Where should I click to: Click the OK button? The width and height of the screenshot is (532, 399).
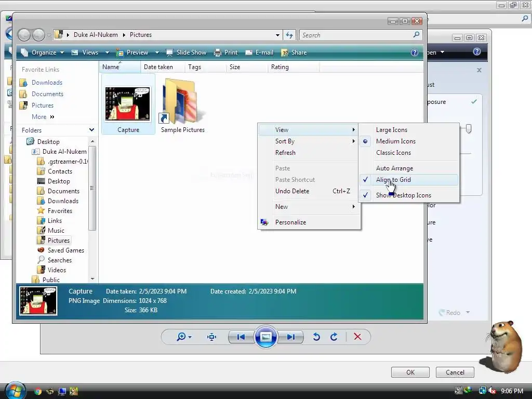pos(410,372)
